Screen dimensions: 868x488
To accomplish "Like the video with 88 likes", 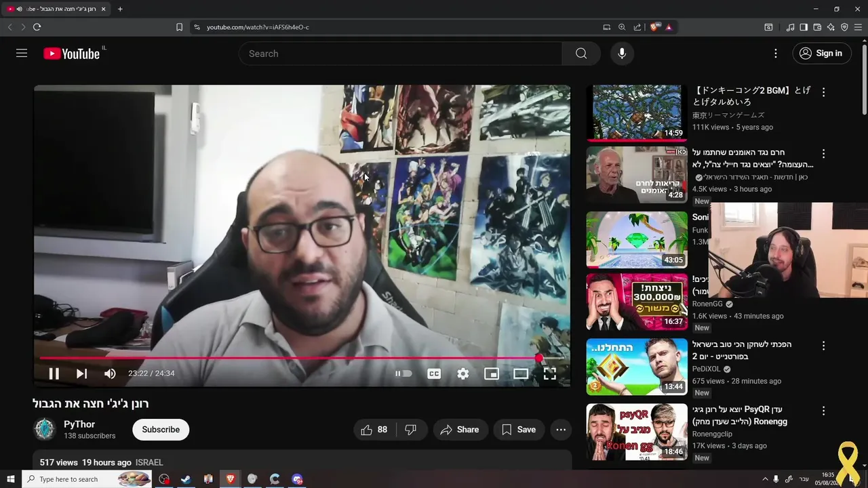I will click(x=374, y=430).
